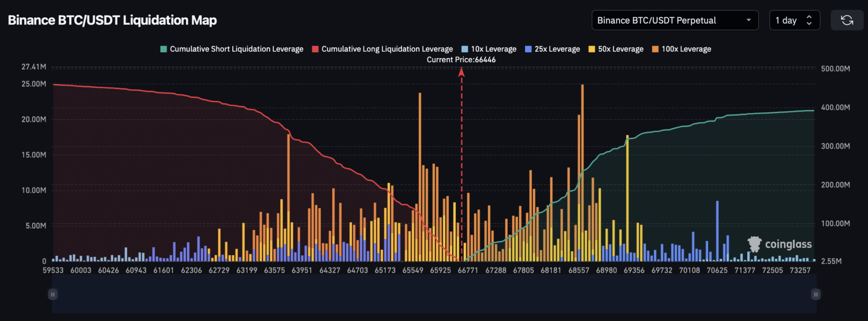Click the refresh icon button

tap(846, 20)
